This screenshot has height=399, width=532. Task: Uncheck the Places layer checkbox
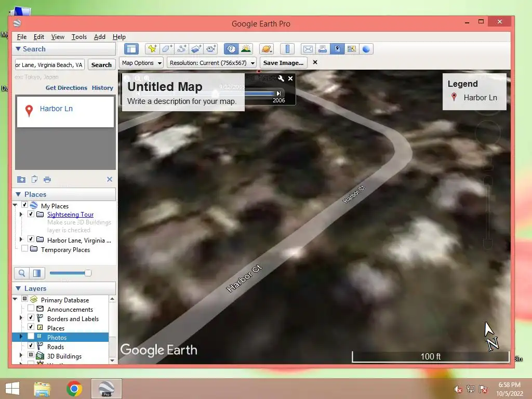(31, 327)
